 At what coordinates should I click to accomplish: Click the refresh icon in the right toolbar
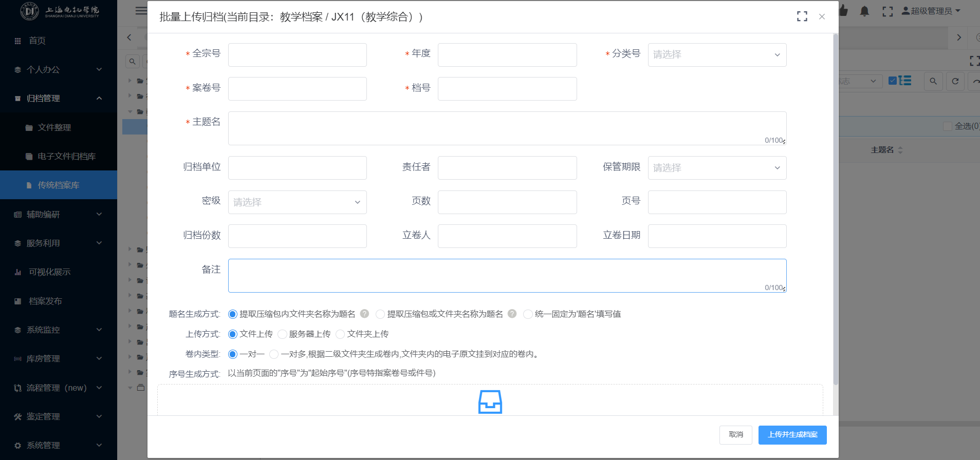pyautogui.click(x=955, y=81)
